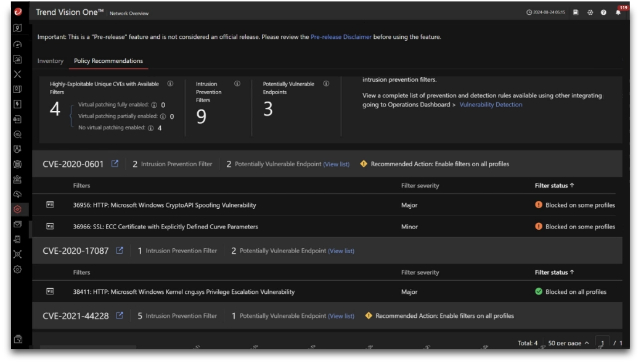Click the CVE-2020-17087 heading
This screenshot has height=364, width=641.
76,251
